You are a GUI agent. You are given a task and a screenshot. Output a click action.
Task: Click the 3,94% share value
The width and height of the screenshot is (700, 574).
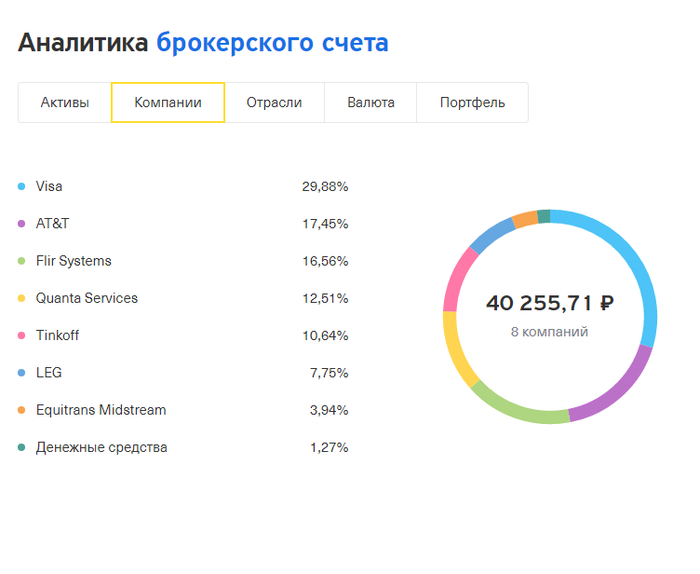(x=329, y=410)
